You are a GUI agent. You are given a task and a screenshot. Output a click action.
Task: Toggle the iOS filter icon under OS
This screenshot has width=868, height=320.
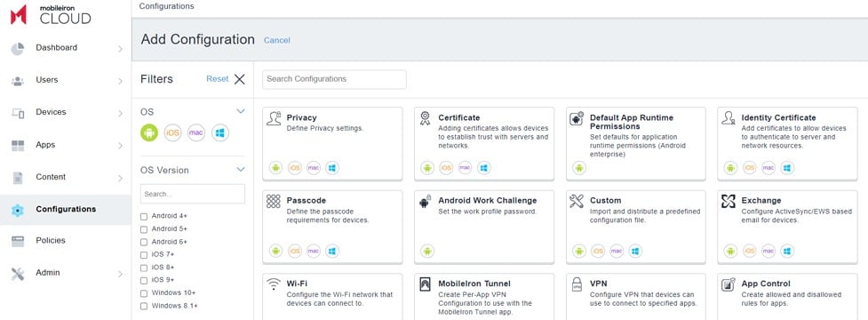[172, 132]
